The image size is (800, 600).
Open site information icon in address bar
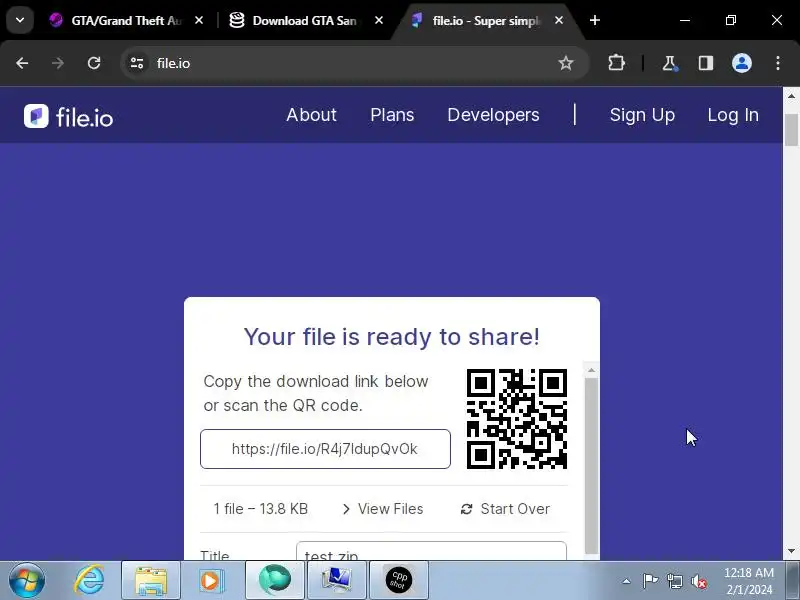pos(137,63)
